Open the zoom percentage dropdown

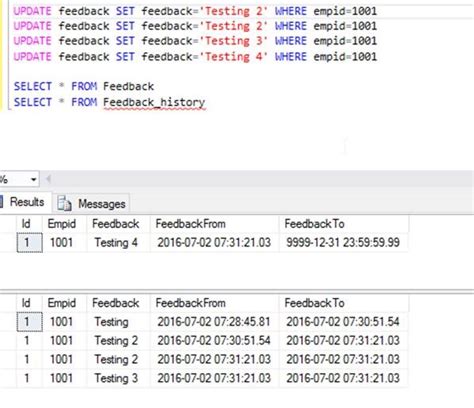click(33, 180)
